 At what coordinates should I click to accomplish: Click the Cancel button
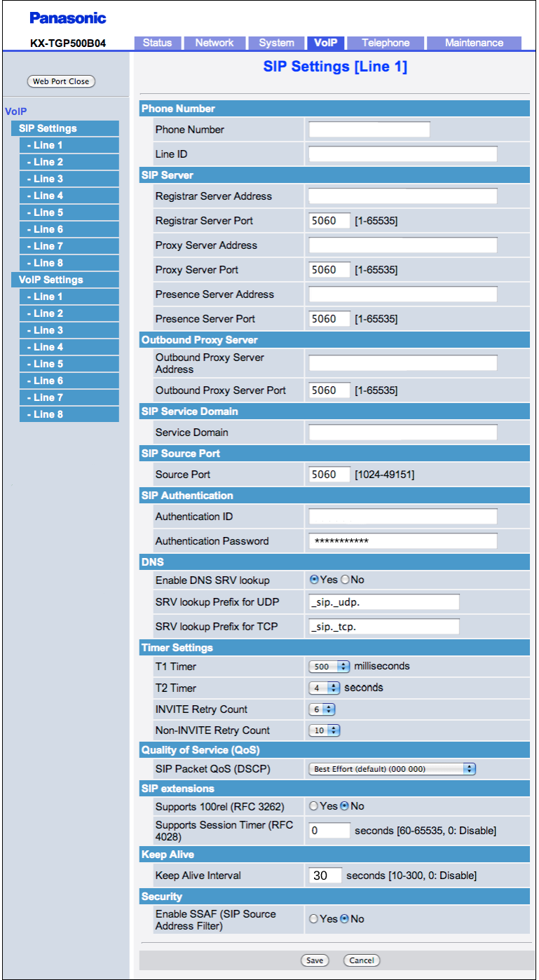point(362,960)
